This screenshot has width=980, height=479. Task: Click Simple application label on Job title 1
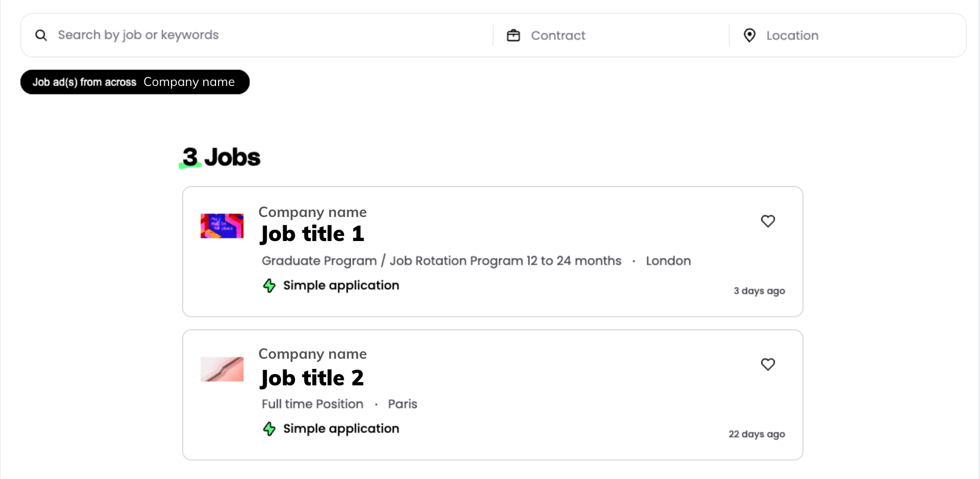(341, 286)
